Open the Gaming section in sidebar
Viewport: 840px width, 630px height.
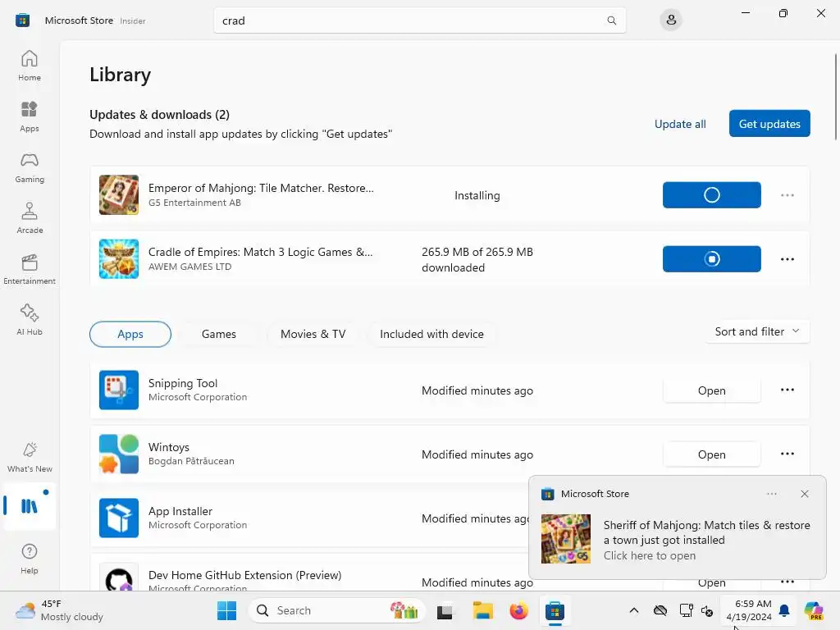[30, 167]
